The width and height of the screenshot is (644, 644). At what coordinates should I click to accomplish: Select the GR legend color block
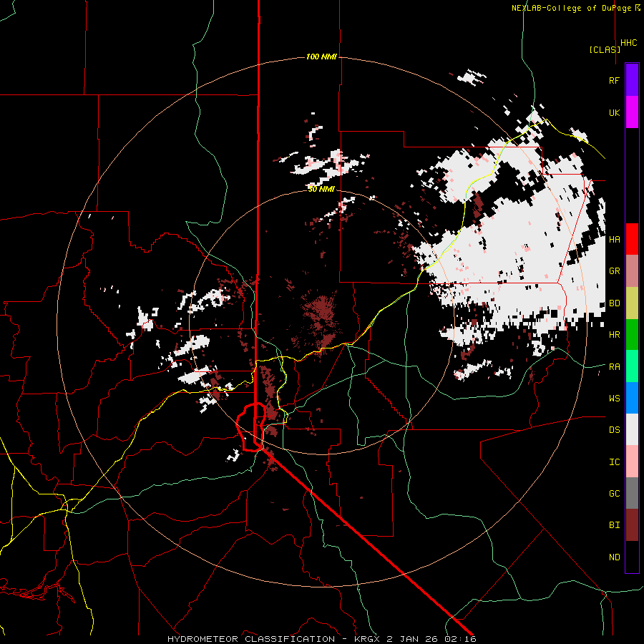632,271
